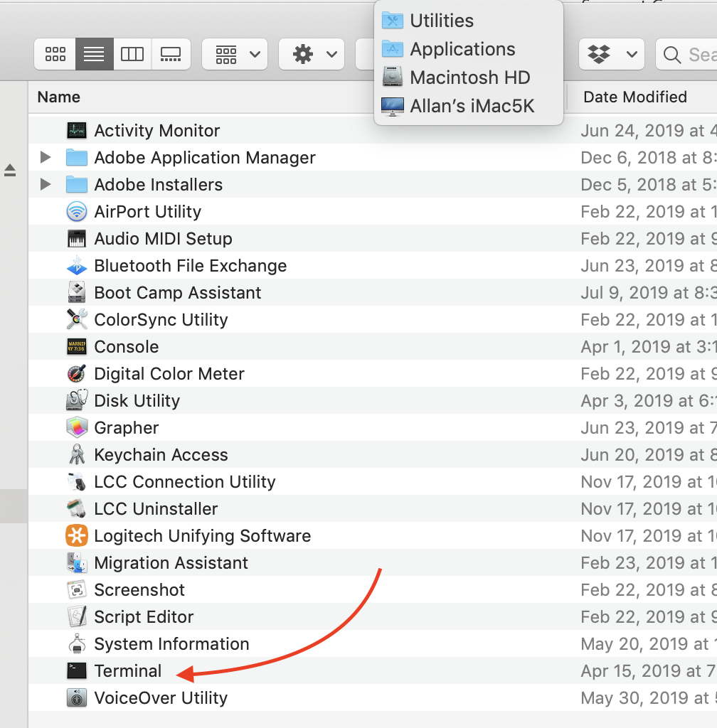717x728 pixels.
Task: Click Terminal's Apr 15, 2019 date
Action: click(x=648, y=671)
